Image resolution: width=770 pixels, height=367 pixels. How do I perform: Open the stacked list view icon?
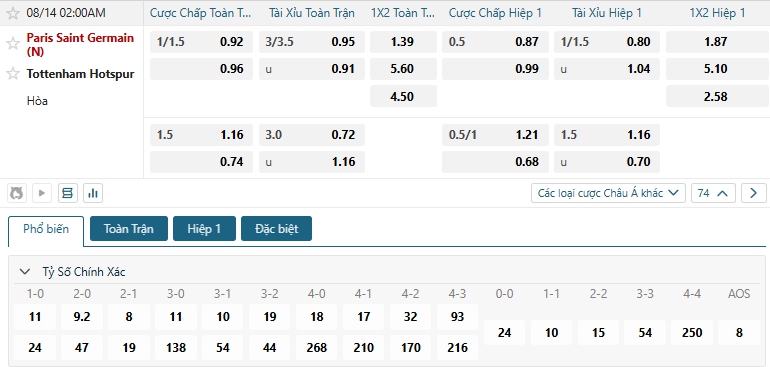pos(68,193)
